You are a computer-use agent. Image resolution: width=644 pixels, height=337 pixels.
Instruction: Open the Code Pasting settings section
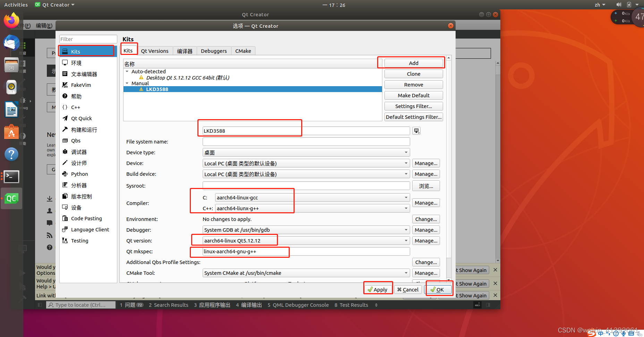click(x=86, y=218)
